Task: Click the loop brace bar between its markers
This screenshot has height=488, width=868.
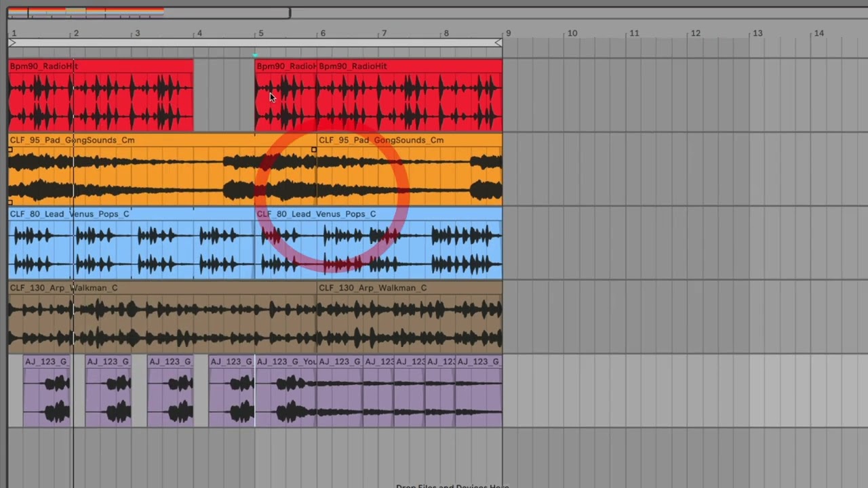Action: (x=255, y=43)
